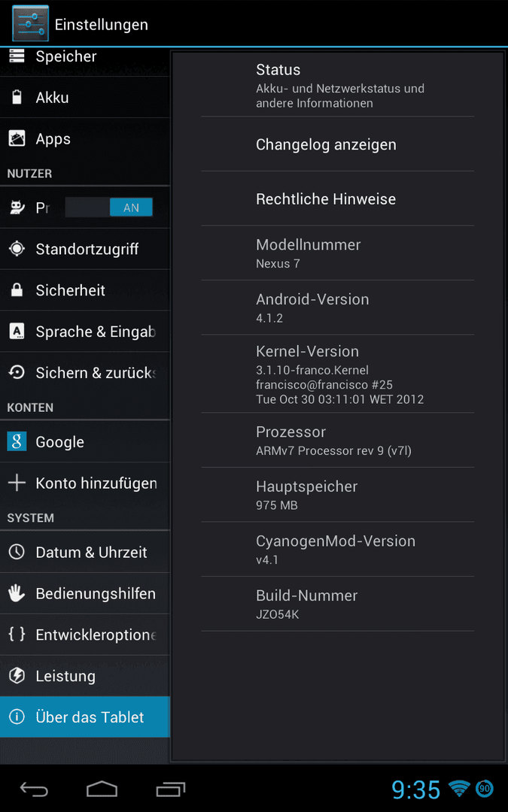The width and height of the screenshot is (508, 812).
Task: Tap the Bedienungshilfen hand icon
Action: pyautogui.click(x=17, y=593)
